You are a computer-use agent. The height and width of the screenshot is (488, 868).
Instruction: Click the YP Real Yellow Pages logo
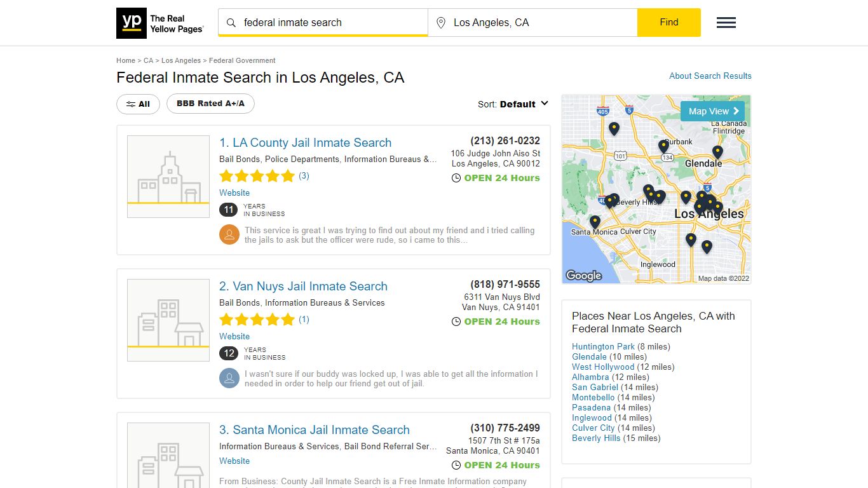160,24
